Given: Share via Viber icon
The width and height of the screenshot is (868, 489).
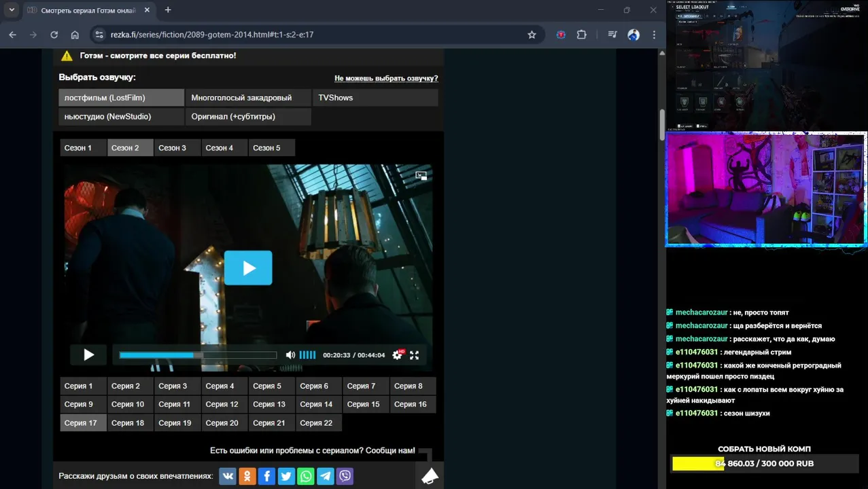Looking at the screenshot, I should 345,476.
